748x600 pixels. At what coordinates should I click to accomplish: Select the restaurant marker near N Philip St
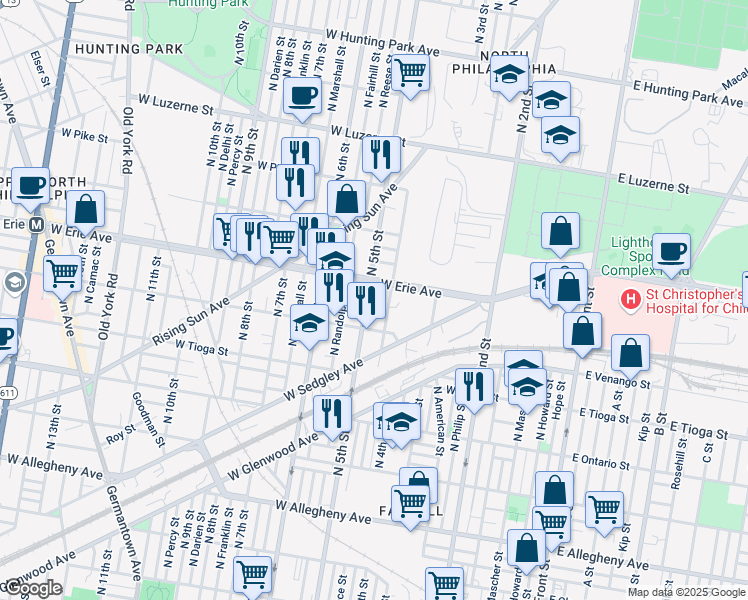coord(474,390)
